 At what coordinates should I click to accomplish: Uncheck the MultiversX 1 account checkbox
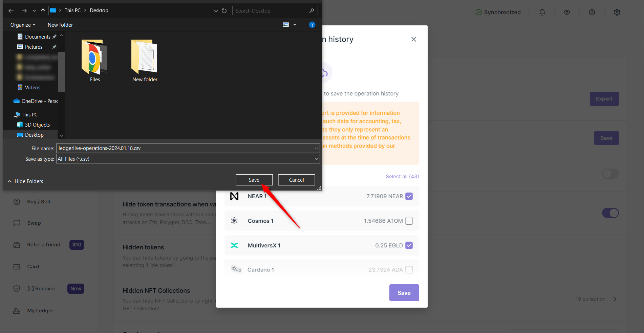409,245
